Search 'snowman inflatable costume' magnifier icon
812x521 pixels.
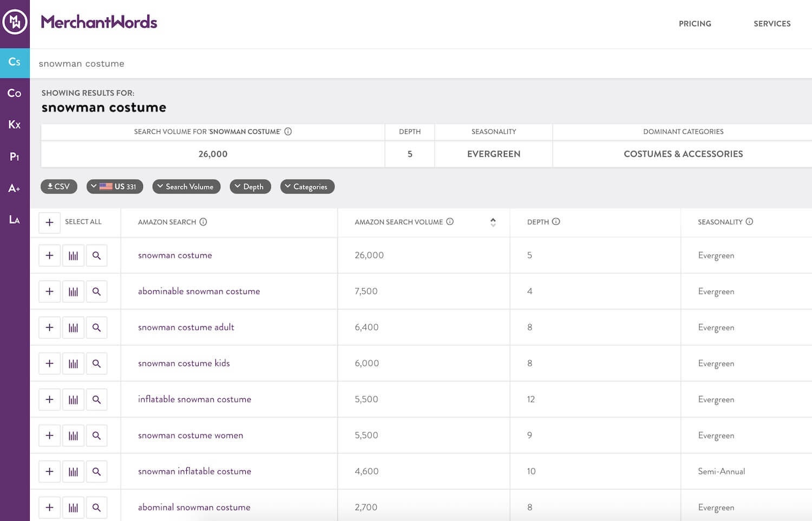96,472
